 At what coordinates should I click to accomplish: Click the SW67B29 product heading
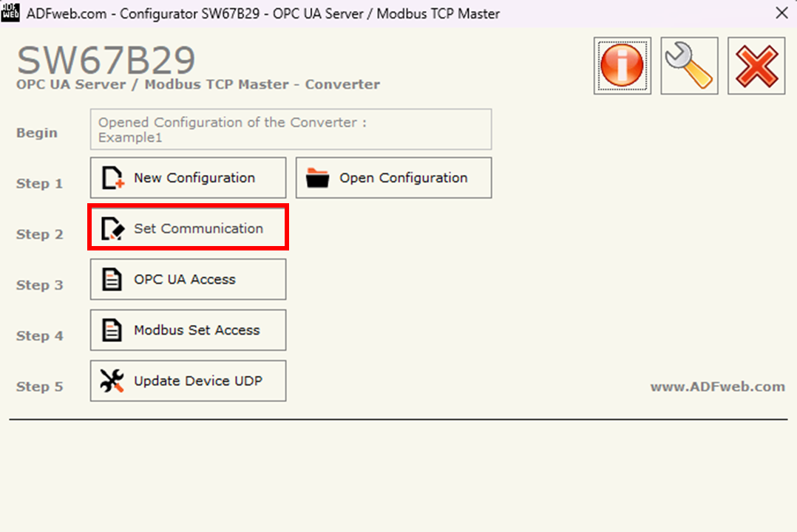tap(106, 60)
